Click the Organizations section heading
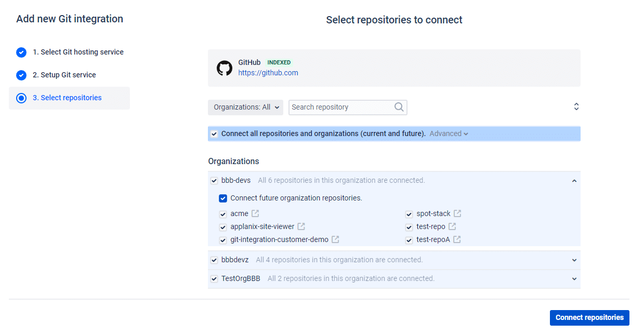Image resolution: width=644 pixels, height=335 pixels. point(233,161)
